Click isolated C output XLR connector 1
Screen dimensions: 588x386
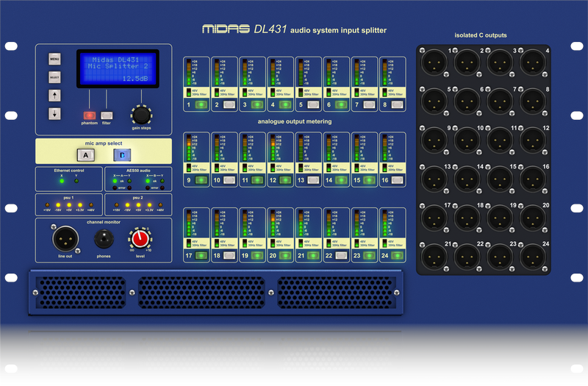[434, 62]
